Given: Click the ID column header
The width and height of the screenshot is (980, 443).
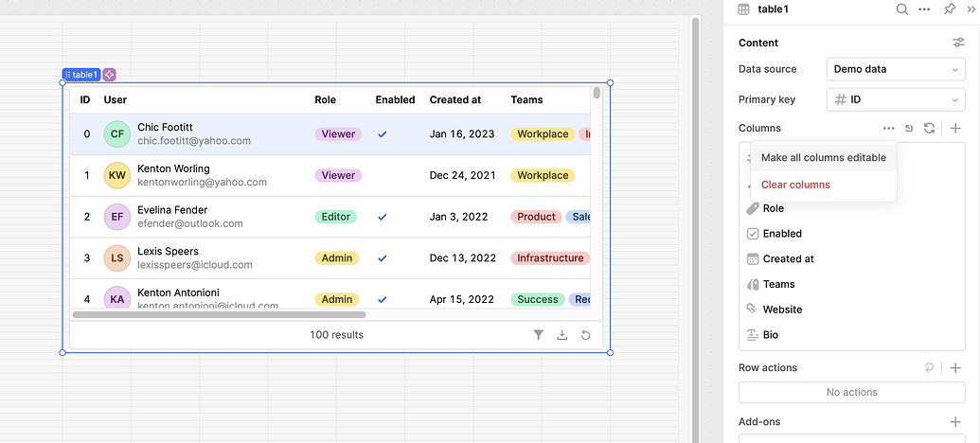Looking at the screenshot, I should click(85, 99).
